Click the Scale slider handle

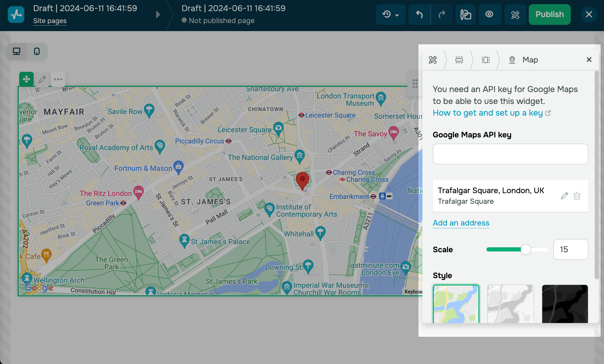point(526,249)
